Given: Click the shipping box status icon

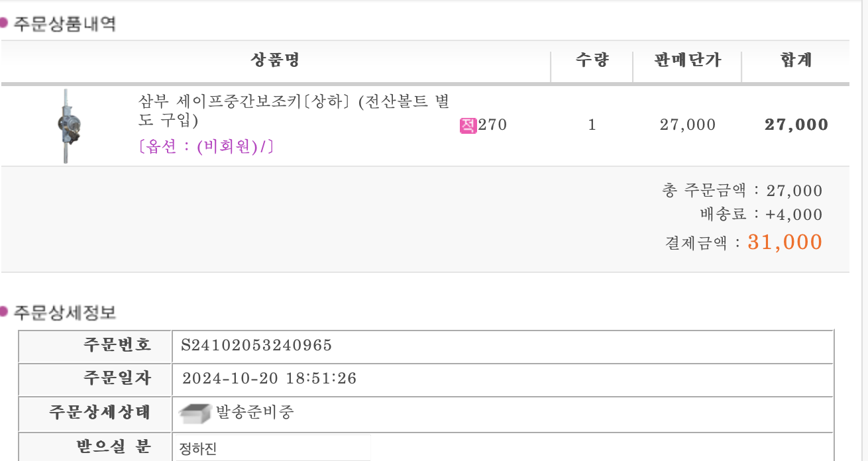Looking at the screenshot, I should [x=195, y=413].
